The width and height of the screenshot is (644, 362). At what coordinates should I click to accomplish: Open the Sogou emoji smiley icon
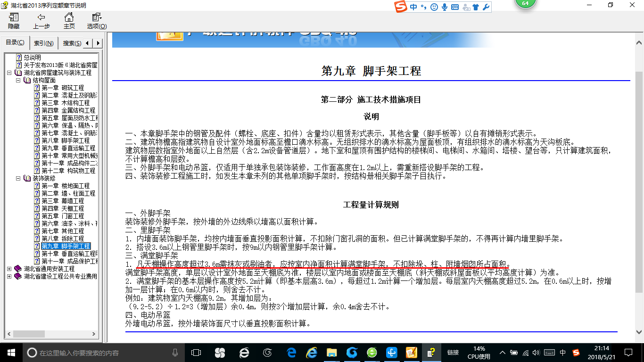pos(434,7)
